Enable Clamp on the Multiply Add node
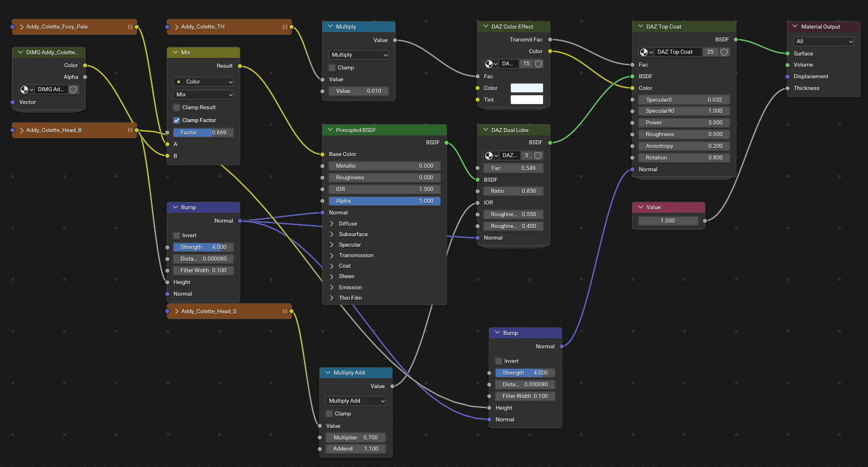Screen dimensions: 868x467 pos(329,414)
